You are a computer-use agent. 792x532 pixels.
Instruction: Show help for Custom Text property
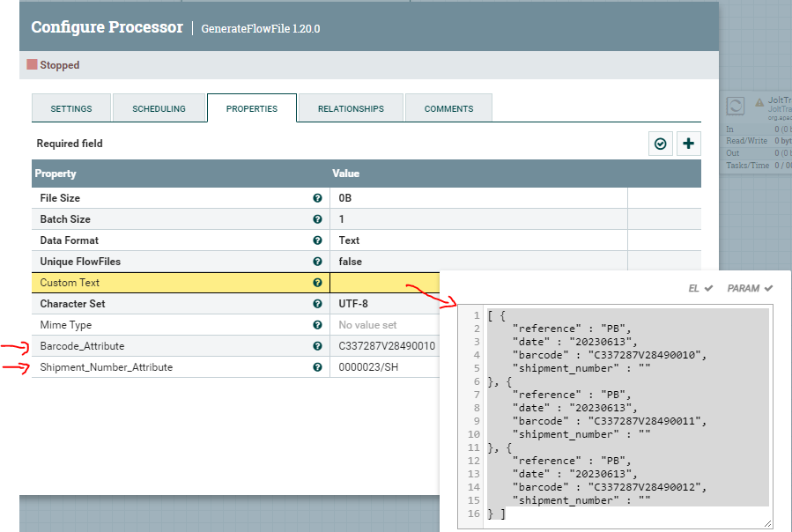point(317,283)
